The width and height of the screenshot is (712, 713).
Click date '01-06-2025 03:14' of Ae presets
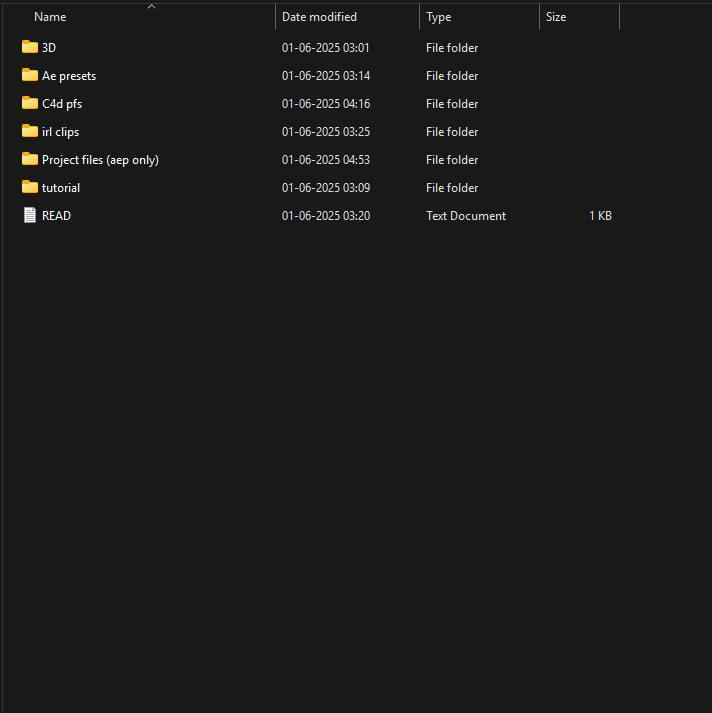tap(326, 76)
